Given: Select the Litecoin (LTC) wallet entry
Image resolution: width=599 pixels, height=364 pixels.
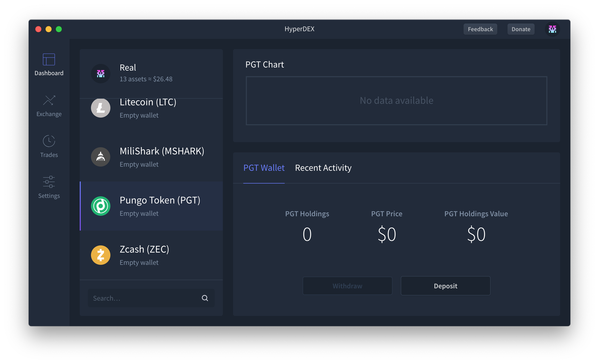Looking at the screenshot, I should click(x=151, y=108).
